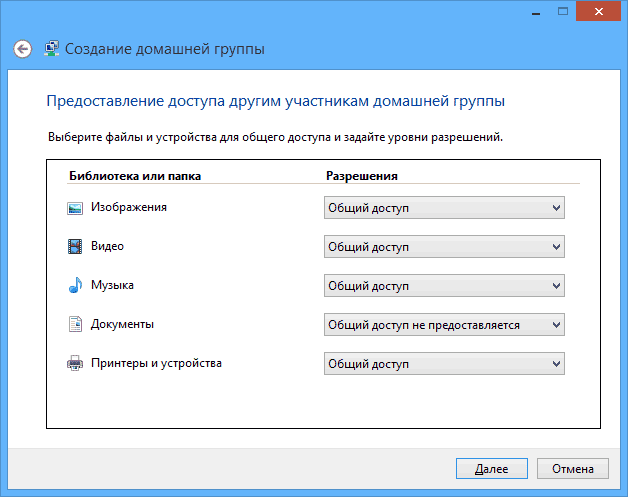Open the Видео permissions dropdown
628x497 pixels.
tap(444, 247)
